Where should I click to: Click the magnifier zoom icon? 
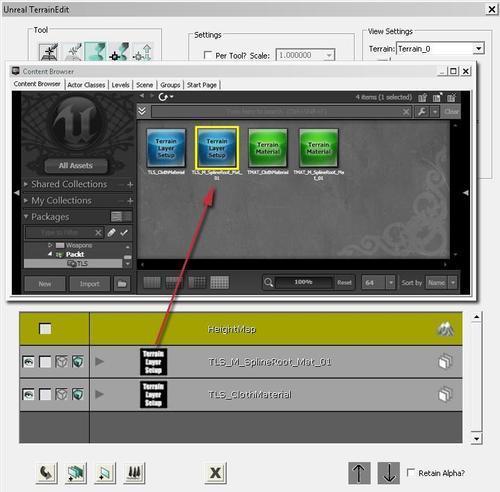pyautogui.click(x=268, y=283)
